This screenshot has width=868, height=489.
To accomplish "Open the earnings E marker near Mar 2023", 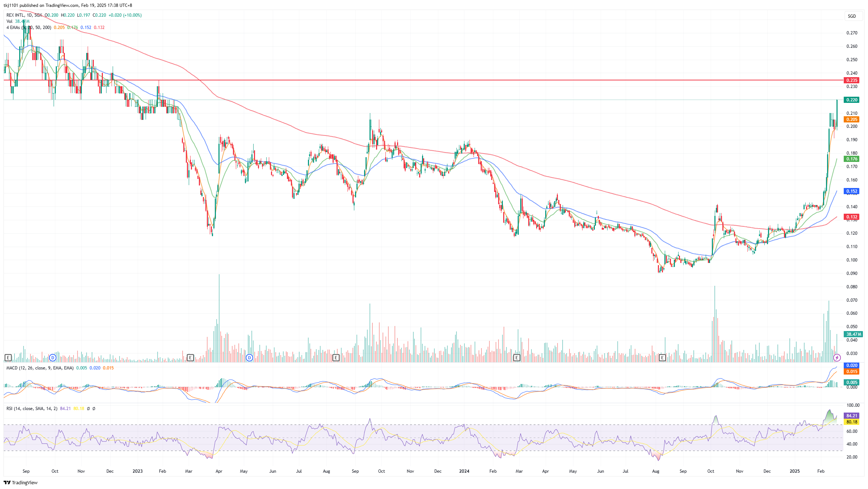I will pyautogui.click(x=190, y=358).
